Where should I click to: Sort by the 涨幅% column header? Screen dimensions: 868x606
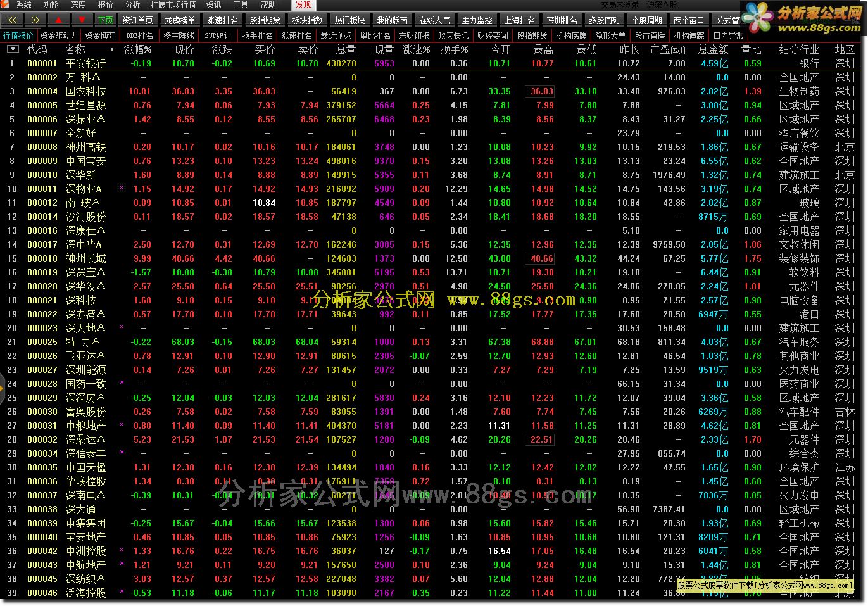click(x=138, y=49)
